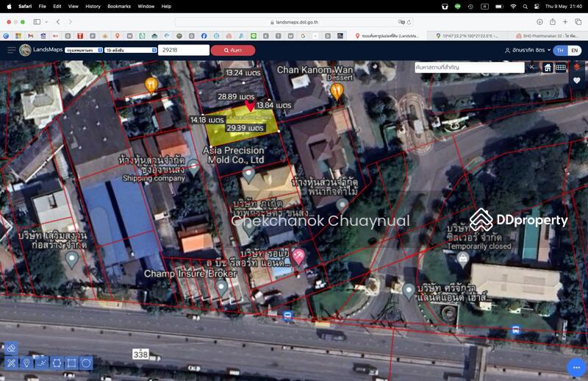Click the parcel number field showing 29218
The height and width of the screenshot is (381, 588).
pyautogui.click(x=183, y=50)
